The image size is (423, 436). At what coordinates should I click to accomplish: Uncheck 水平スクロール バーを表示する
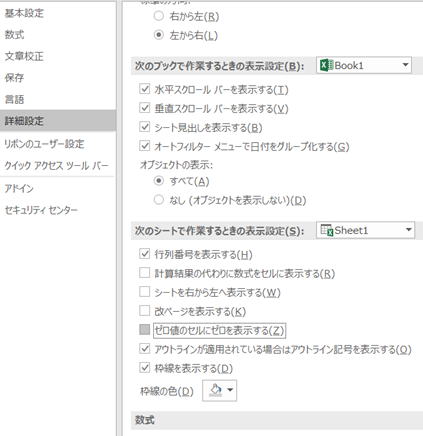pyautogui.click(x=144, y=89)
